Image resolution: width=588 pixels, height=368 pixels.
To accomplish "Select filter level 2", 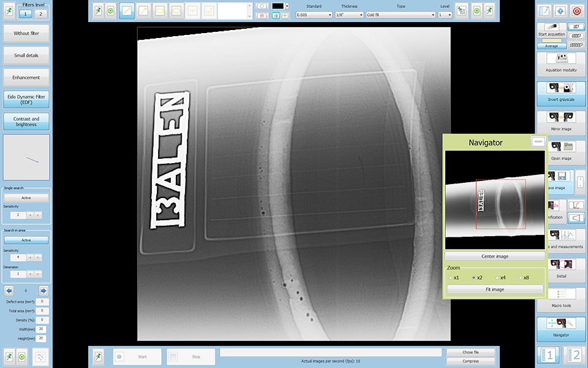I will (x=40, y=14).
